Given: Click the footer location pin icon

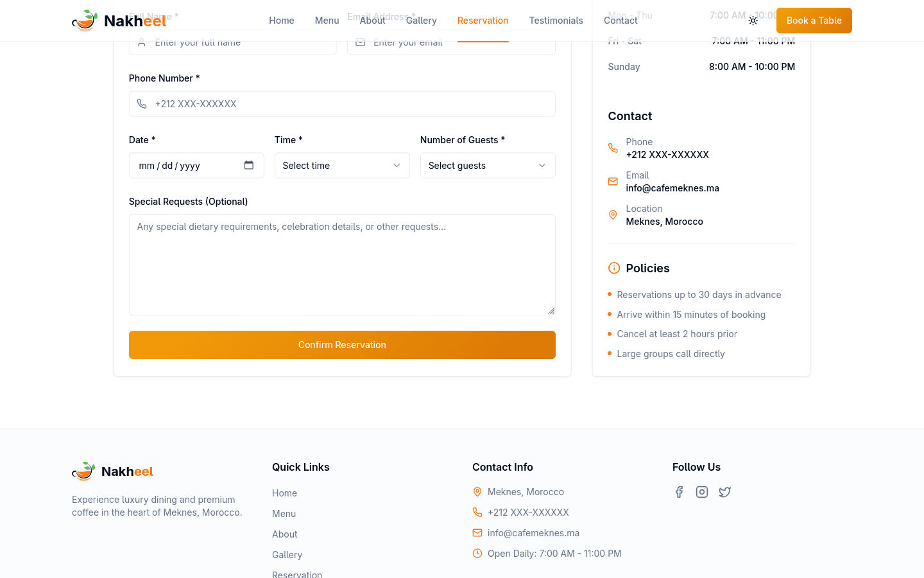Looking at the screenshot, I should click(477, 492).
